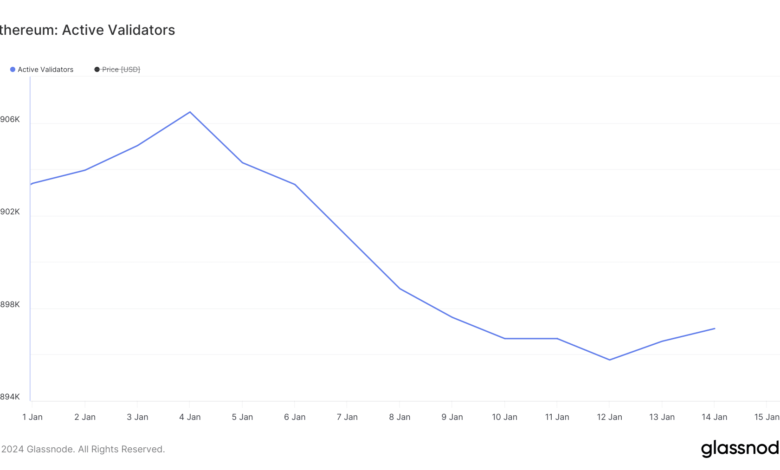
Task: Click the 902K y-axis label
Action: point(10,212)
